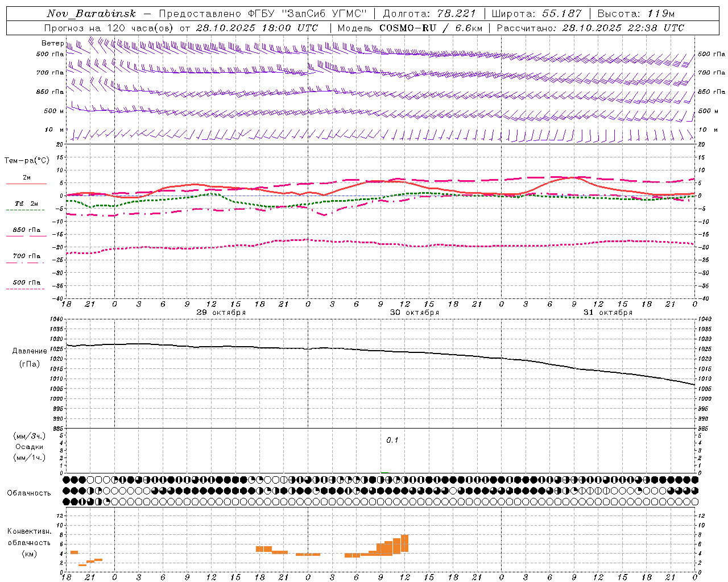728x582 pixels.
Task: Click the station name Nov_Barabinsk in header
Action: (x=92, y=14)
